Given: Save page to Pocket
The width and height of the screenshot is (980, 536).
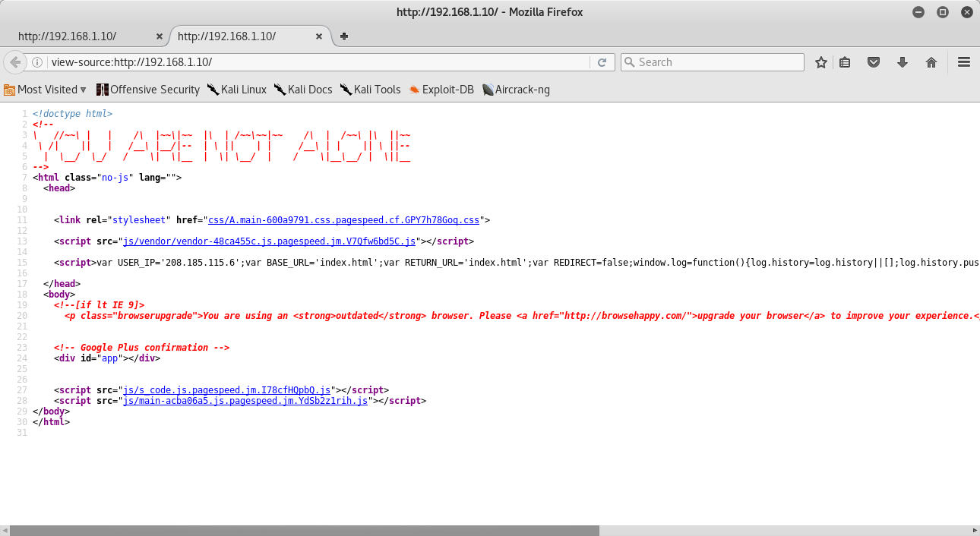Looking at the screenshot, I should [874, 62].
